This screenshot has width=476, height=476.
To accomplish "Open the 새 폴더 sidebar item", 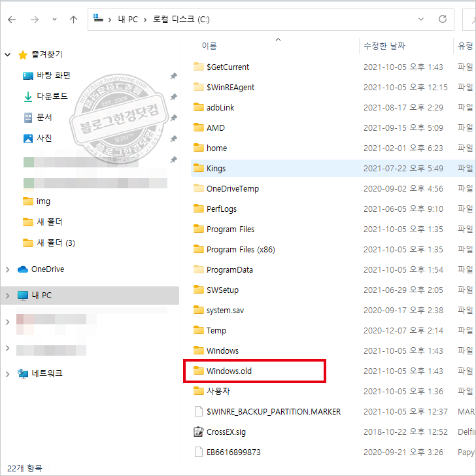I will (x=42, y=222).
